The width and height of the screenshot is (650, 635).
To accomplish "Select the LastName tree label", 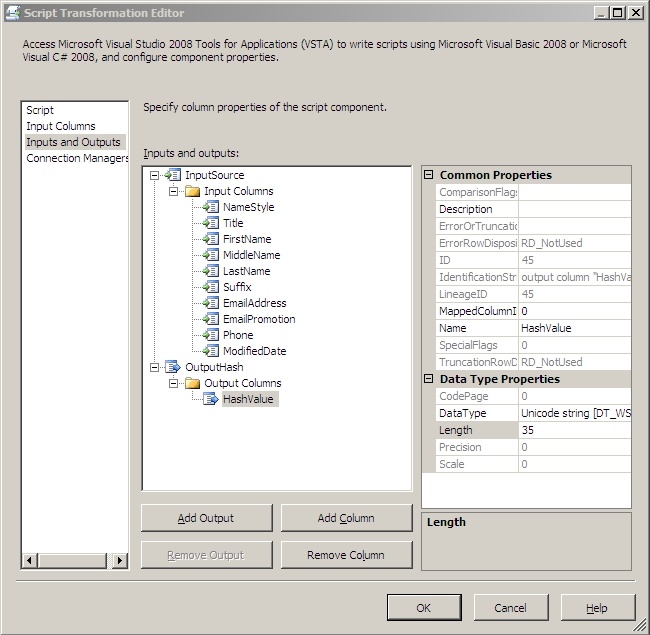I will tap(247, 271).
